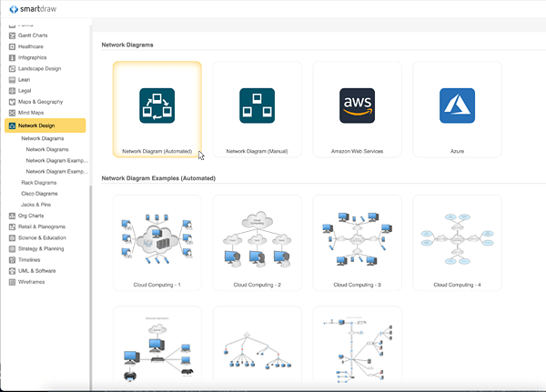Click the Org Charts category icon

click(12, 216)
